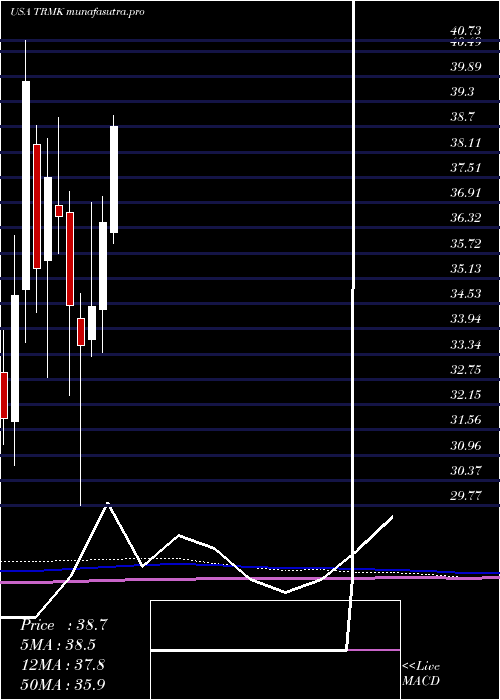Click the 35.13 price axis label
The width and height of the screenshot is (500, 700).
point(466,269)
